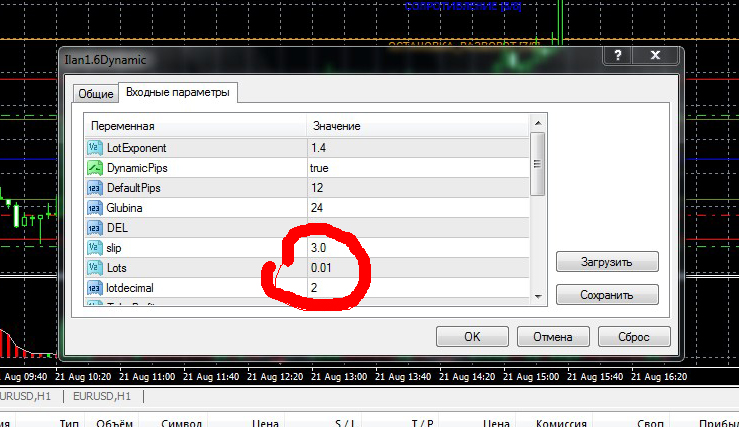Switch to the Общие tab
This screenshot has width=739, height=427.
tap(96, 94)
